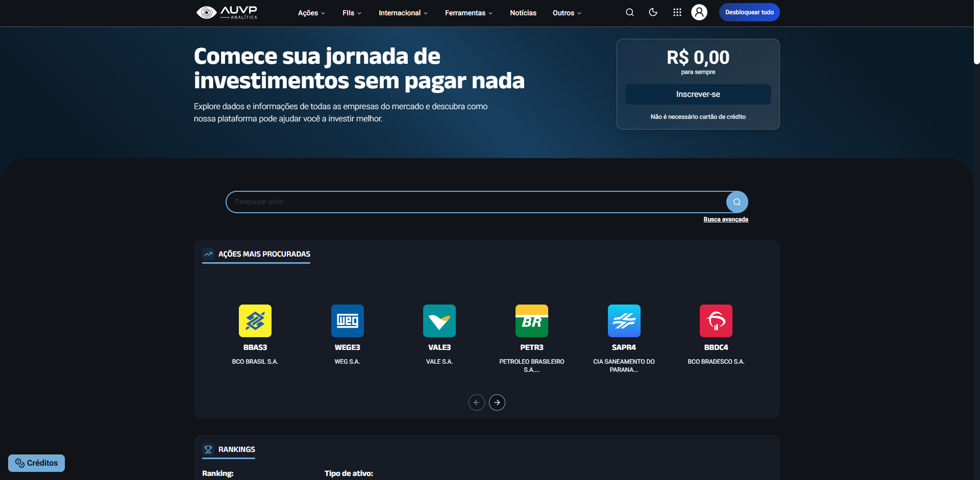Click the page vertical scrollbar thumb
Viewport: 980px width, 480px height.
976,32
